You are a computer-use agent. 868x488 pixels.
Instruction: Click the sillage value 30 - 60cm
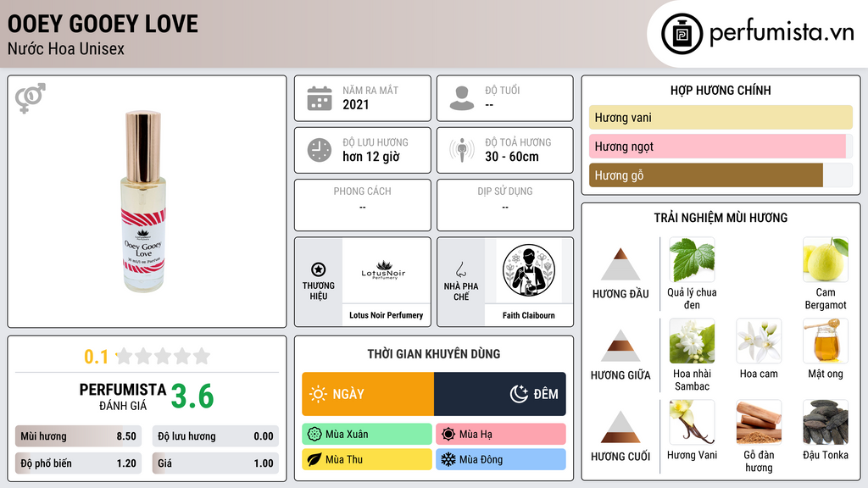coord(512,157)
